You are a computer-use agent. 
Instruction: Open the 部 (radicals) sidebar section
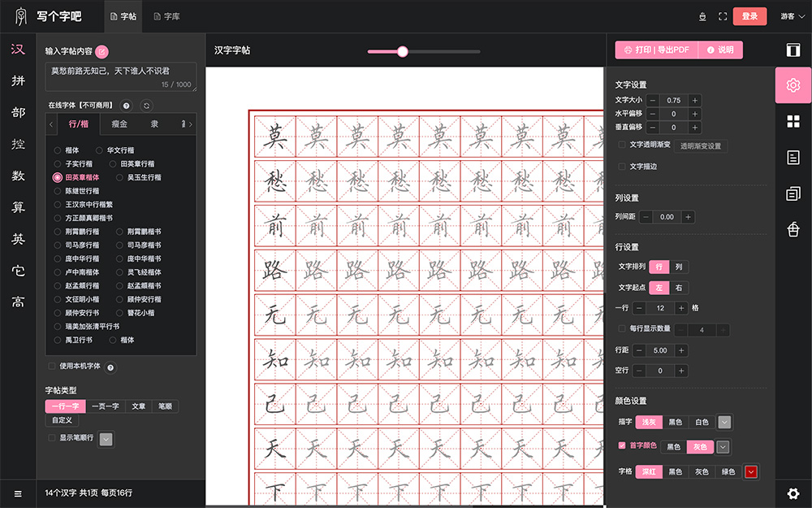18,112
